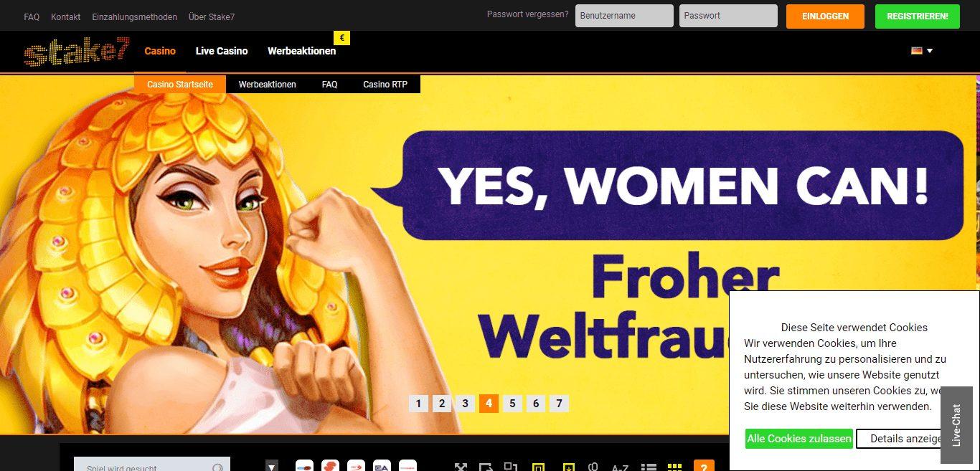980x471 pixels.
Task: Click the fullscreen expand arrows icon
Action: pos(461,467)
